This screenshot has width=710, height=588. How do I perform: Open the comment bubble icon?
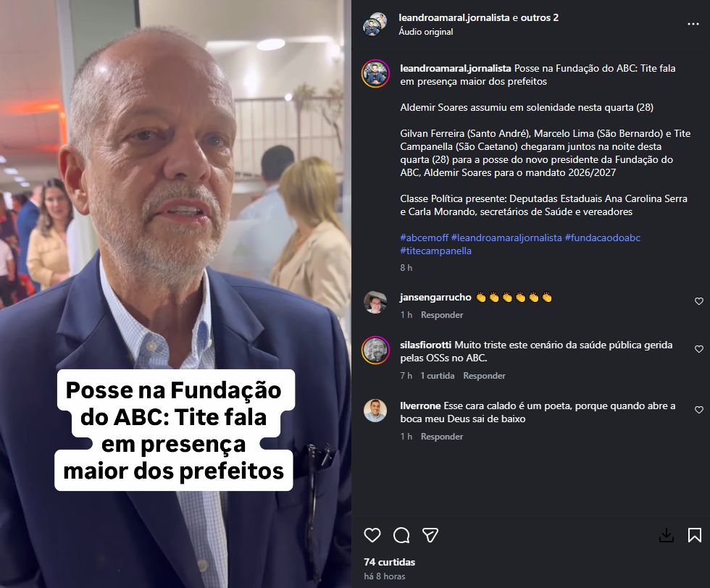point(401,535)
